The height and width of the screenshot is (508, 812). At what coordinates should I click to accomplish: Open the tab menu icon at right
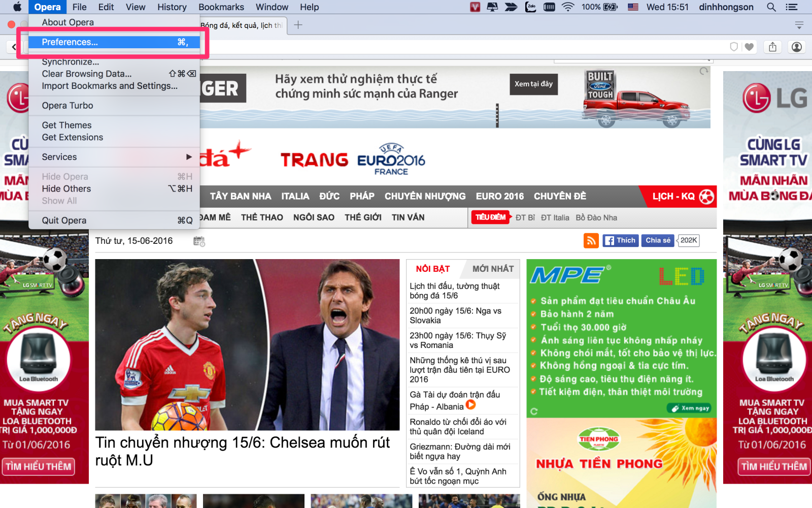click(799, 25)
